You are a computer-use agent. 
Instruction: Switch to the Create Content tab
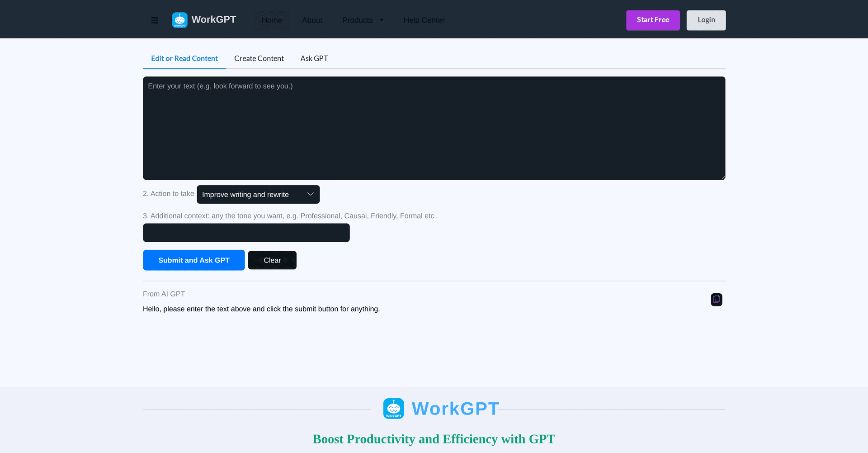coord(259,59)
